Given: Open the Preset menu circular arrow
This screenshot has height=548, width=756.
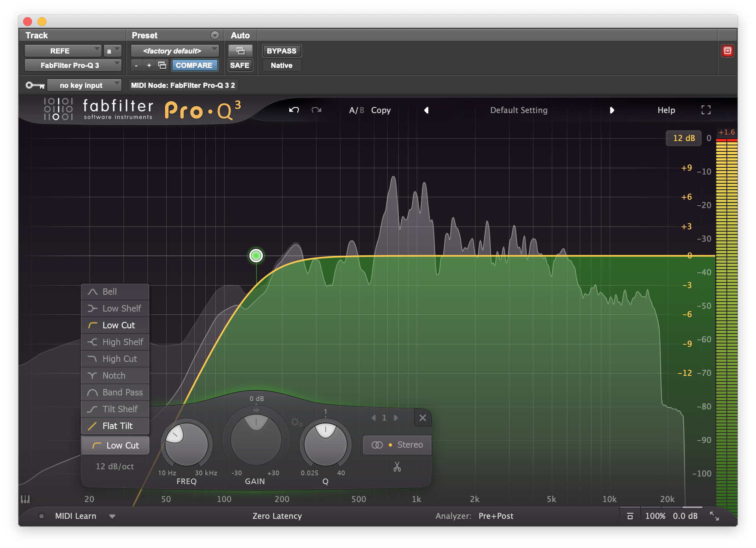Looking at the screenshot, I should (x=215, y=35).
